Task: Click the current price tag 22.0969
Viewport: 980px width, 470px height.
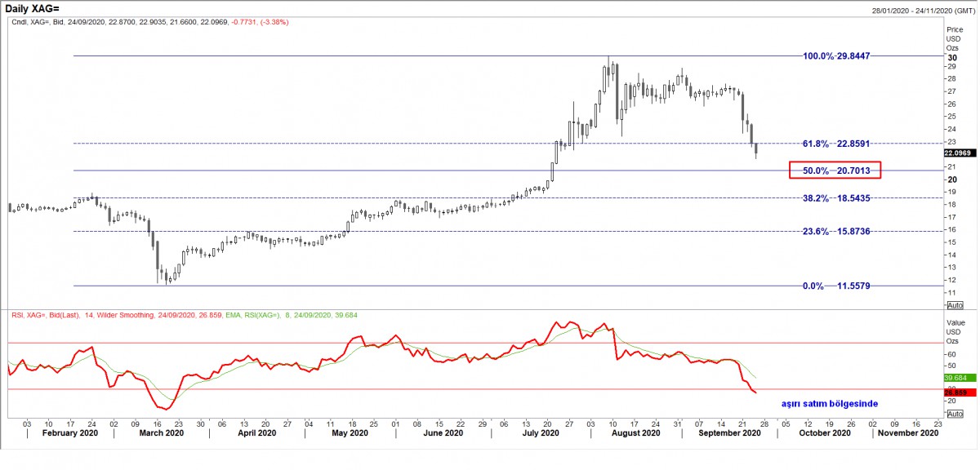Action: 957,153
